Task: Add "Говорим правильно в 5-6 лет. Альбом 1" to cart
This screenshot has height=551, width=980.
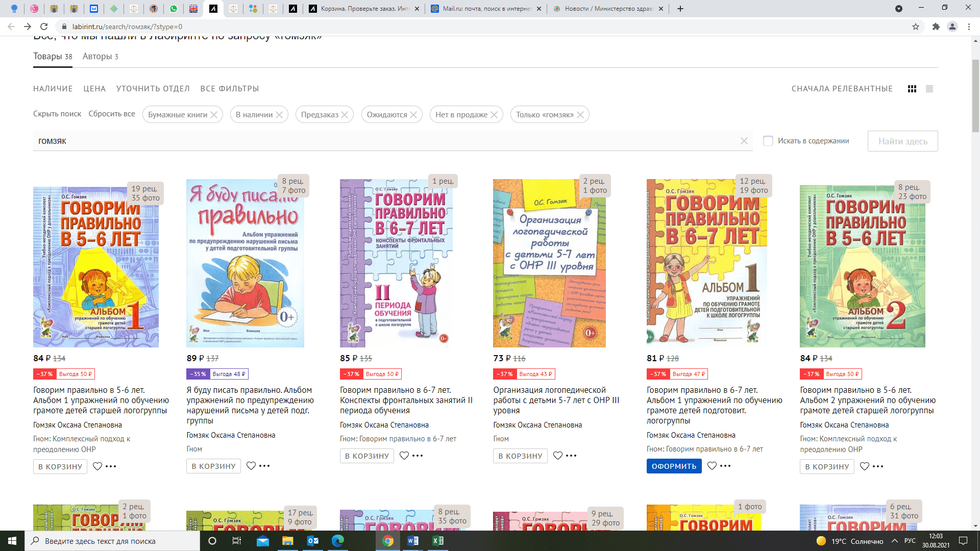Action: click(x=60, y=466)
